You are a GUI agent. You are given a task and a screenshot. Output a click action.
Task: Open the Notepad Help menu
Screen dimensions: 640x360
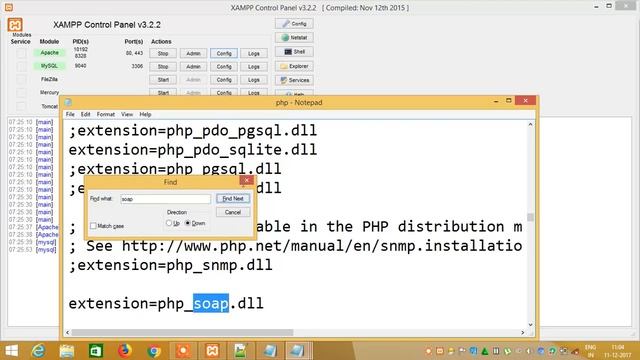pos(145,114)
